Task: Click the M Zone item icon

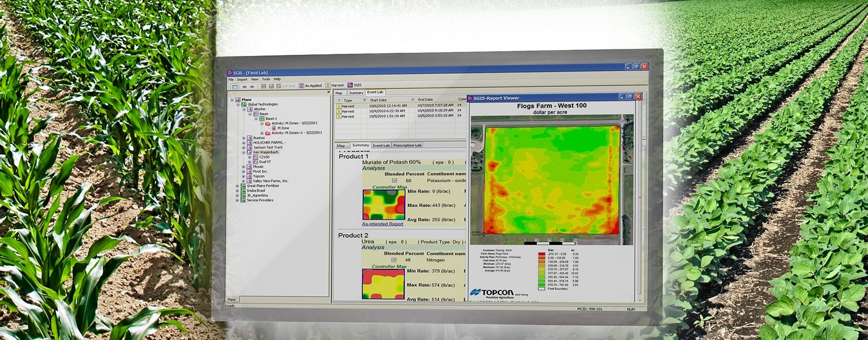Action: click(x=274, y=128)
